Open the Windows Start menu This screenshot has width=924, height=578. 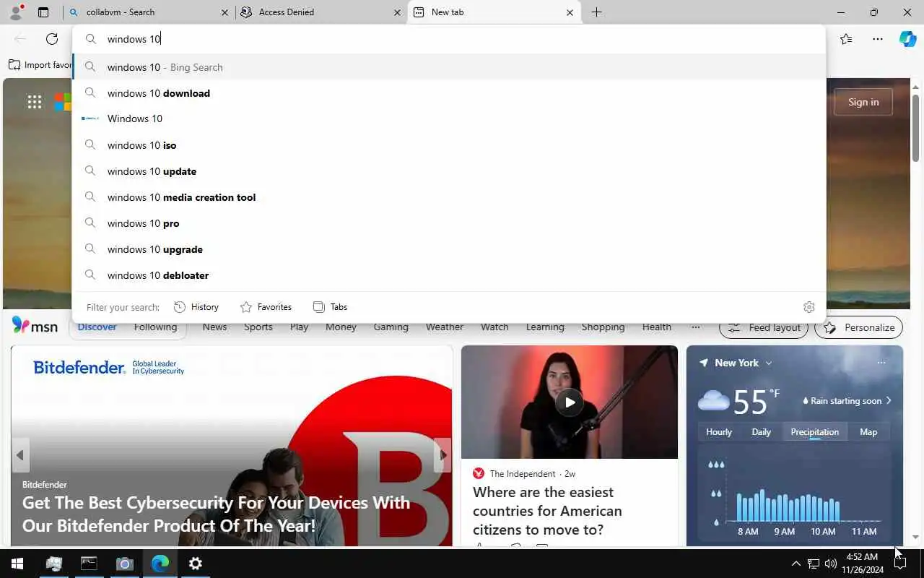[x=17, y=564]
